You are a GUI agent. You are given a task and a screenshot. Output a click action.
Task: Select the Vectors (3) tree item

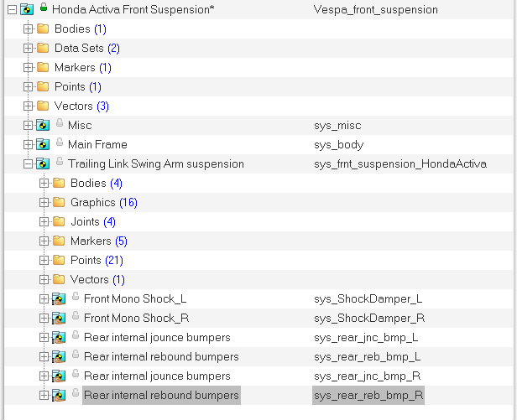coord(81,106)
